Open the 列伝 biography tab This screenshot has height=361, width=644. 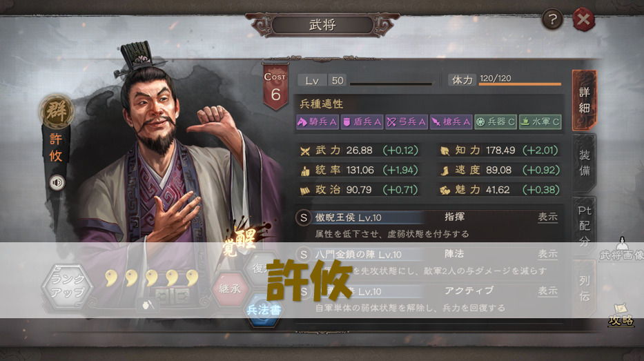click(584, 289)
